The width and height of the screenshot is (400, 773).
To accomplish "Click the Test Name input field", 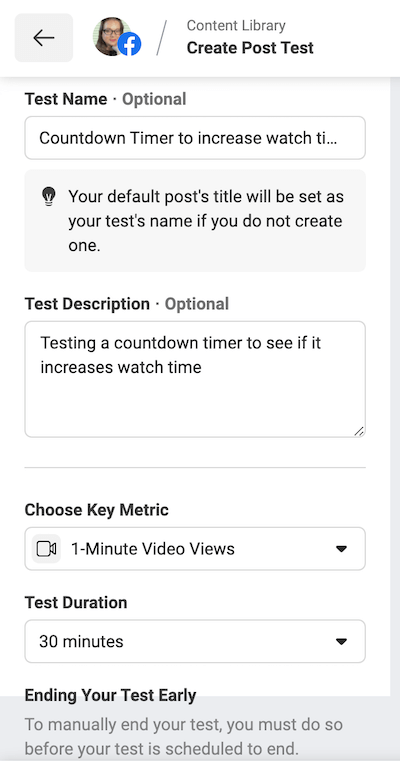I will pyautogui.click(x=195, y=138).
